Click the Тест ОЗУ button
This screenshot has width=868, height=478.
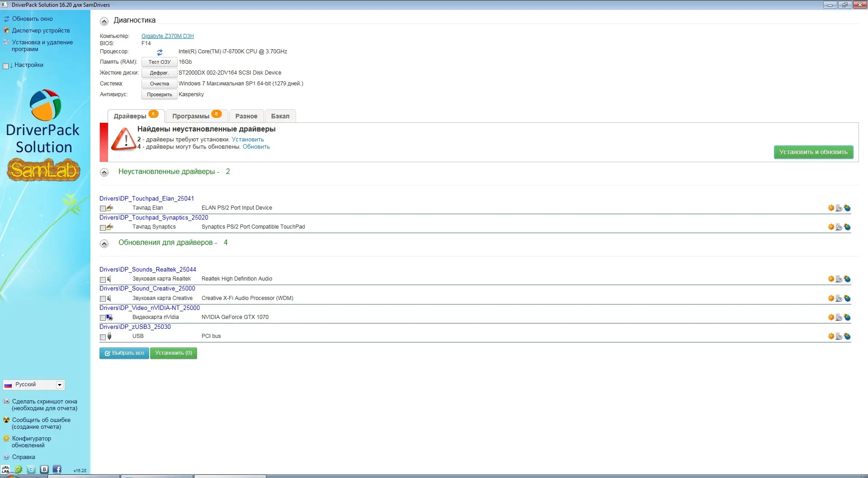click(x=159, y=62)
